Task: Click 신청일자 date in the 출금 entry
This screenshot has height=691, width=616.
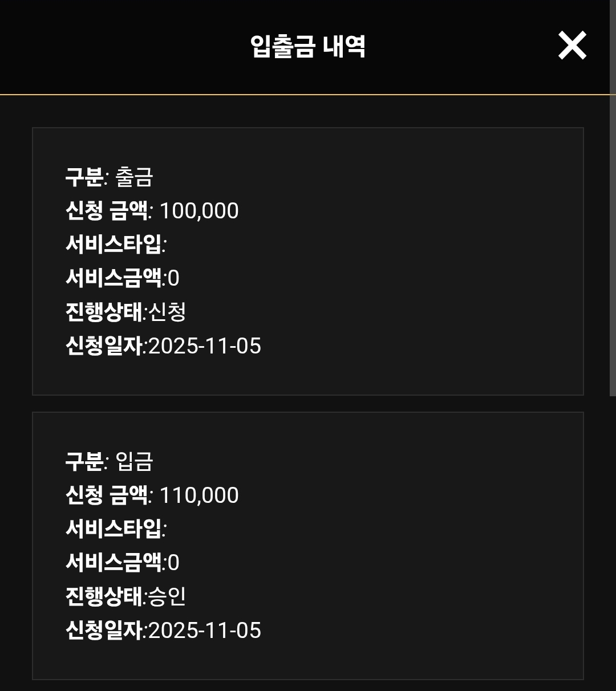Action: tap(204, 346)
